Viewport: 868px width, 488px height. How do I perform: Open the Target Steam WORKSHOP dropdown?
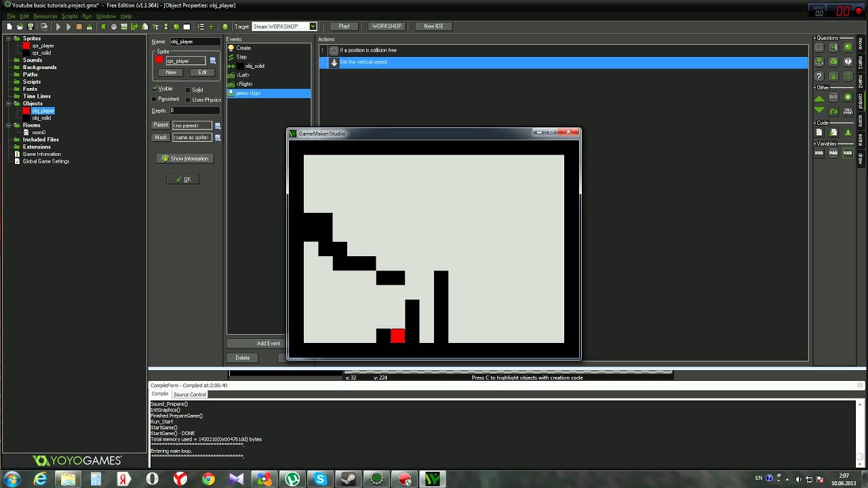(x=313, y=26)
